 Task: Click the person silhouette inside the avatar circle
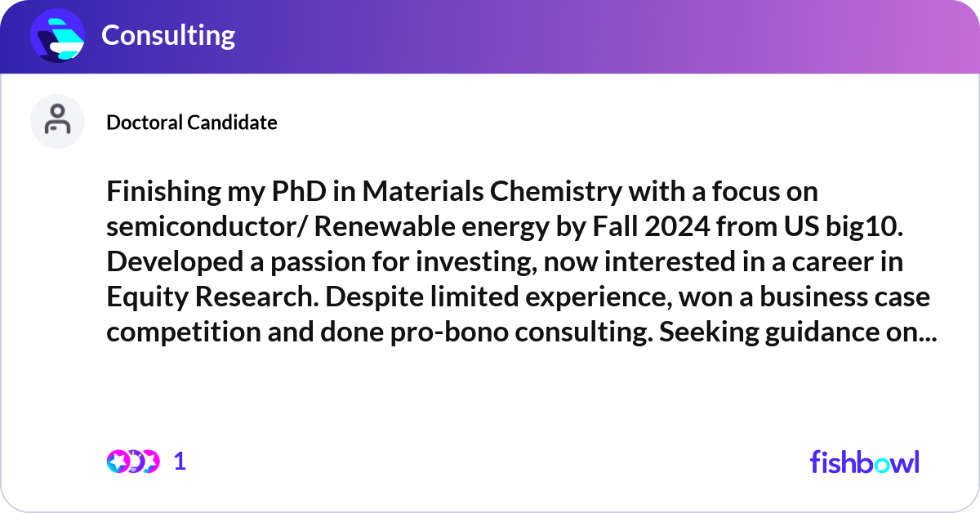(x=57, y=120)
